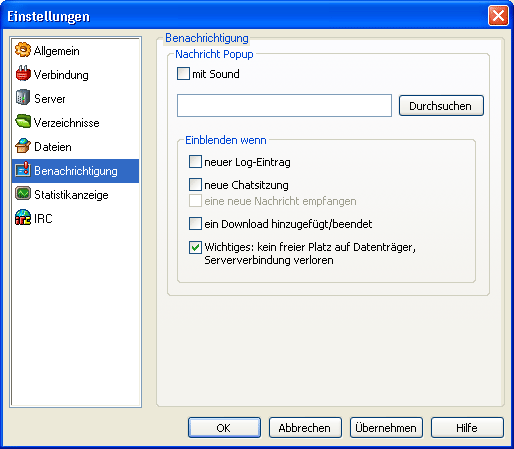Click the Server tower icon
This screenshot has width=514, height=449.
(x=23, y=98)
